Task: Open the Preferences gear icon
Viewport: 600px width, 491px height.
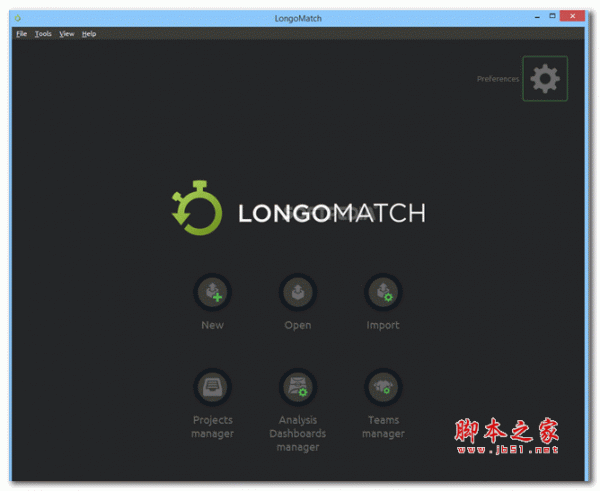Action: point(545,78)
